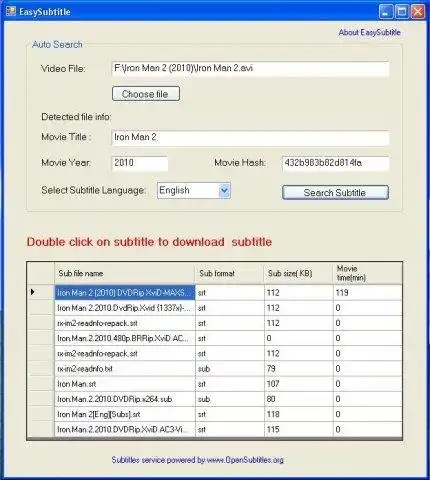Click the Movie Year field showing 2010
Image resolution: width=430 pixels, height=480 pixels.
click(x=140, y=163)
